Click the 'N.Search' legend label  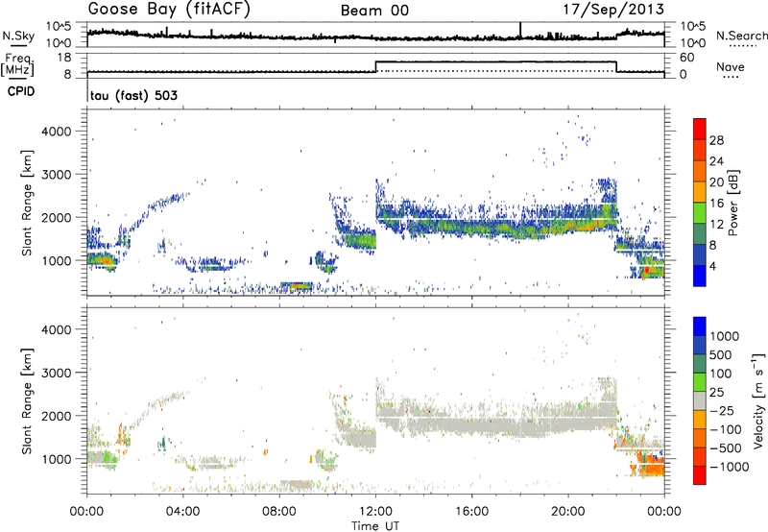(742, 36)
